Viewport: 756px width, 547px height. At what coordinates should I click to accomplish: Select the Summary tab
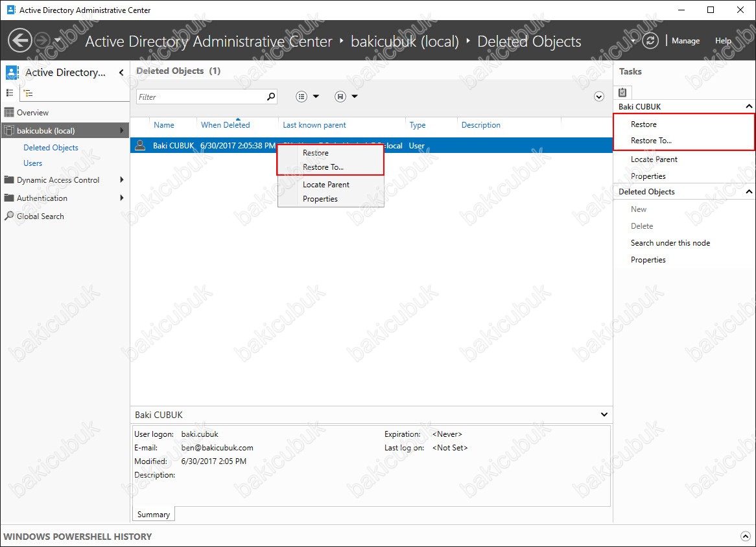(153, 514)
